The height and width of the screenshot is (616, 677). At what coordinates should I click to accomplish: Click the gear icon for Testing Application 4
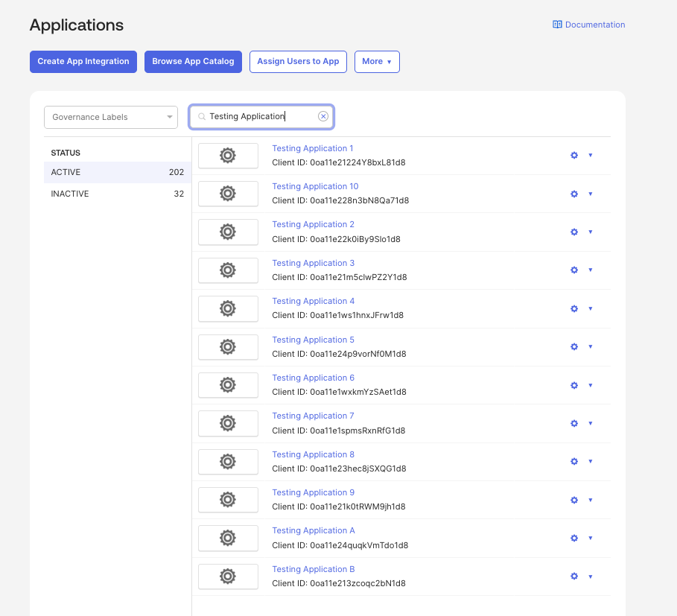[573, 308]
